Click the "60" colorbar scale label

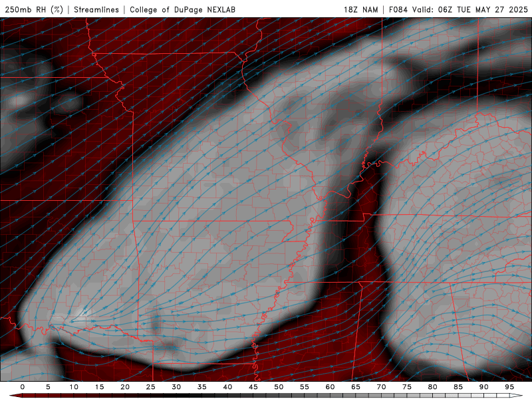[330, 387]
